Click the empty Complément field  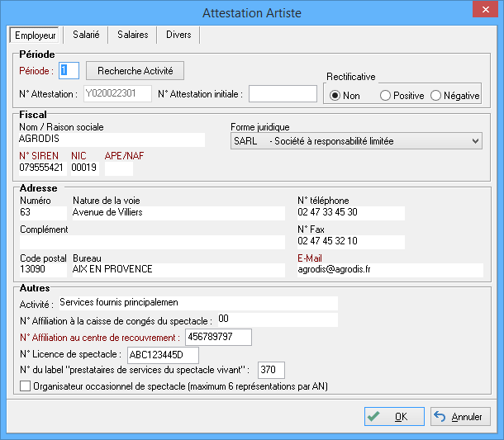pos(152,242)
